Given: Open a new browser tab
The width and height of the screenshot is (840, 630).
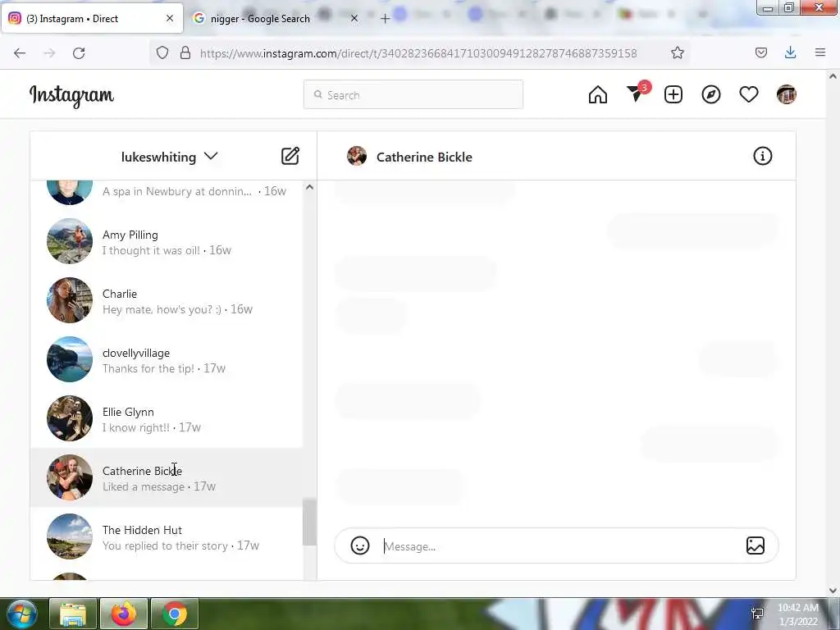Looking at the screenshot, I should (x=385, y=19).
